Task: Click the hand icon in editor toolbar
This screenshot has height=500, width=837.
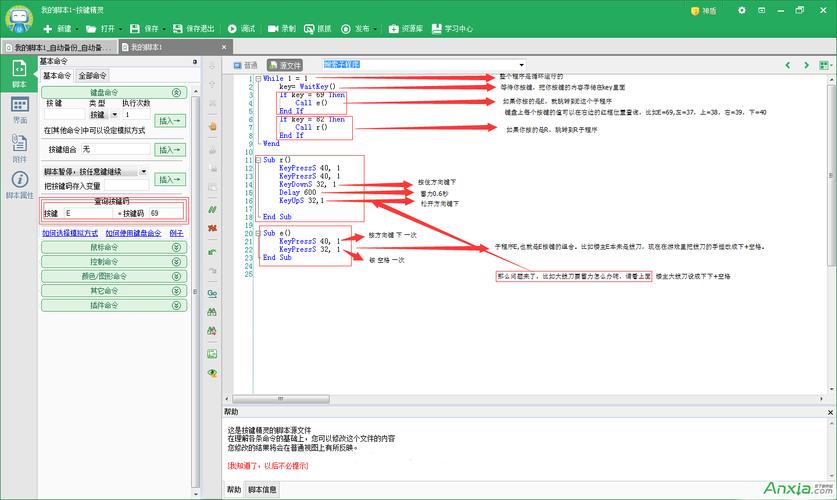Action: pyautogui.click(x=212, y=126)
